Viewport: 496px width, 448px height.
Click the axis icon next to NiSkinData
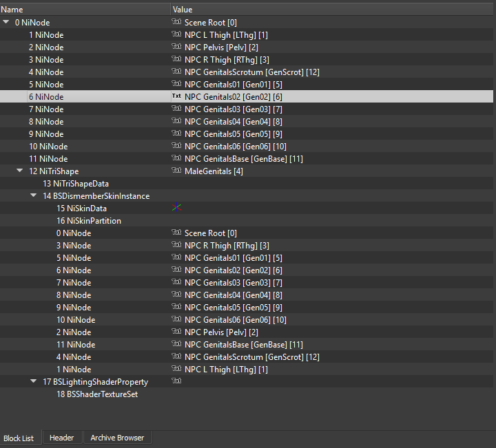pos(176,208)
